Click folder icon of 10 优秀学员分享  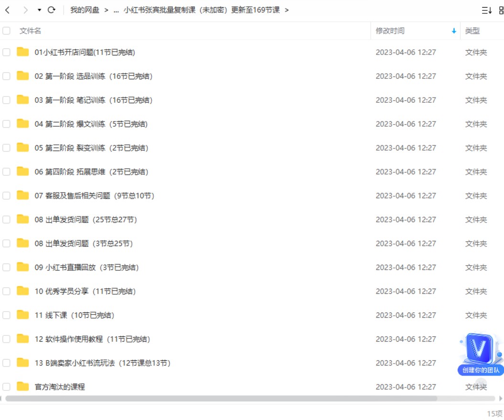click(23, 291)
